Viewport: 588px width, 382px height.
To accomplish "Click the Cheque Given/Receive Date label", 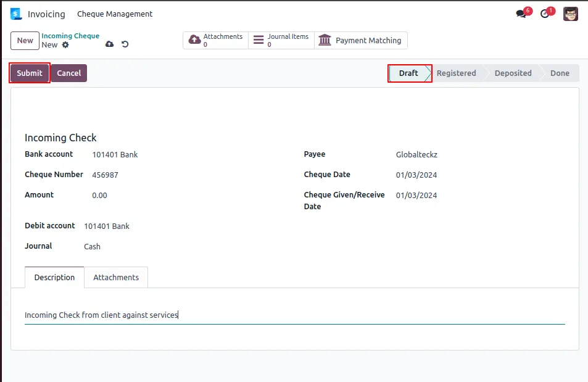I will (x=344, y=201).
